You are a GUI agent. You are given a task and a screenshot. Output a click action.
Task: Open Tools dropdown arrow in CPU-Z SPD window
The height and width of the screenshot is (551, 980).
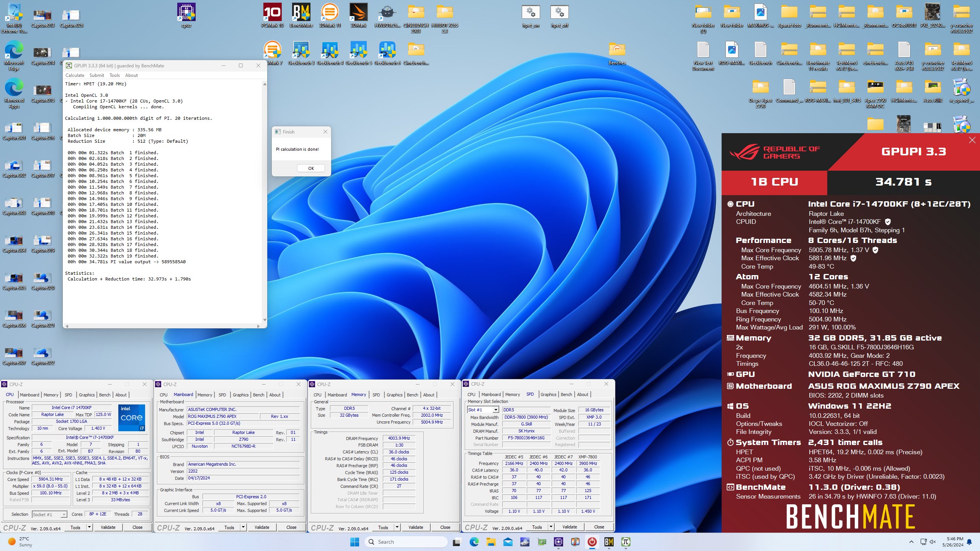[x=551, y=527]
